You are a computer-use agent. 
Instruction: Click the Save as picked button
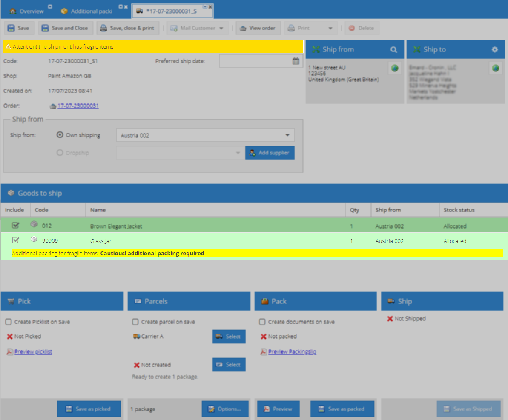[89, 409]
